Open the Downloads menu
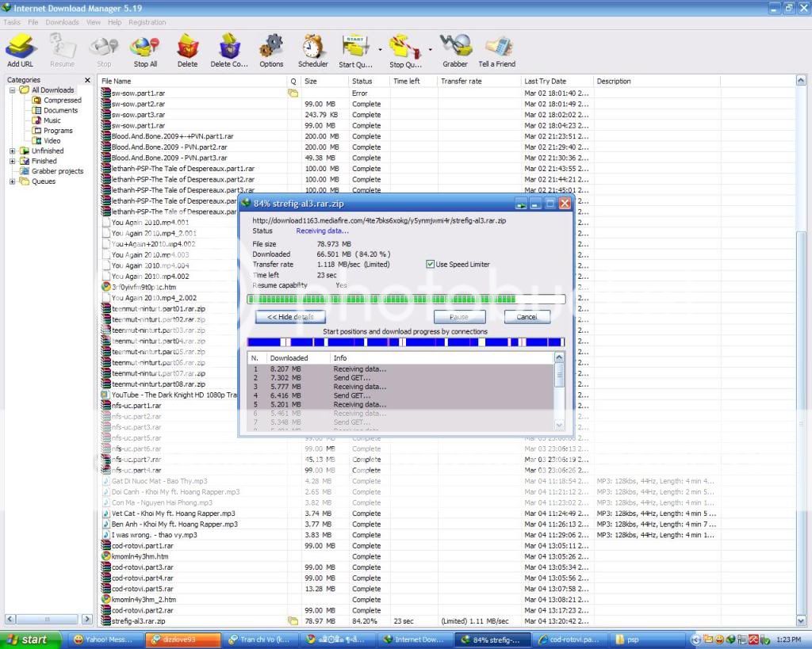Image resolution: width=812 pixels, height=649 pixels. pos(62,22)
